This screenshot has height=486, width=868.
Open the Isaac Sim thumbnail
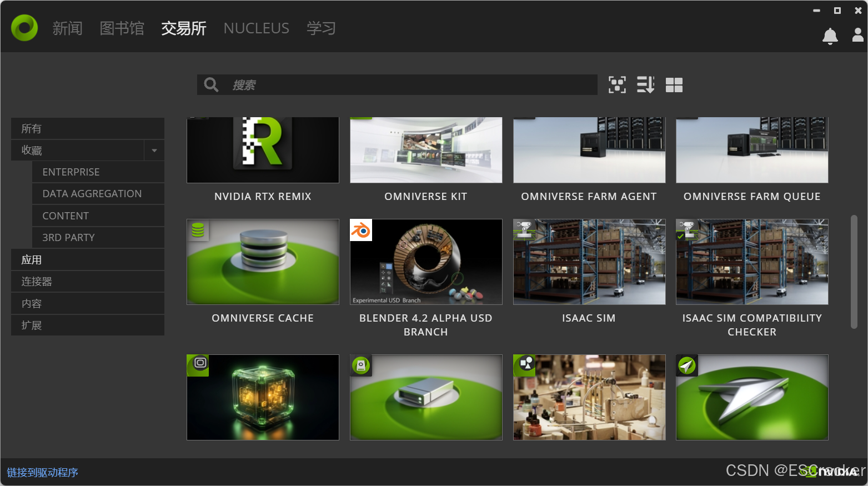point(589,262)
